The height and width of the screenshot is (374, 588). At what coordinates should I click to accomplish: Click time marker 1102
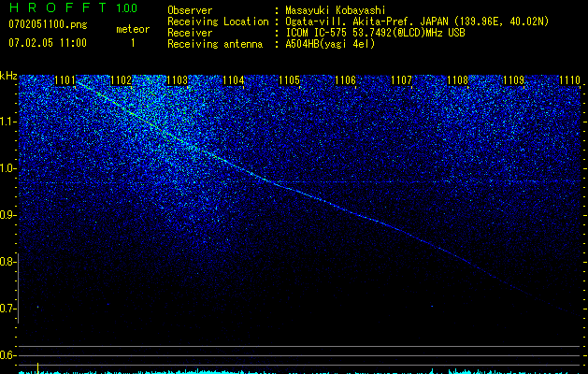[x=122, y=79]
